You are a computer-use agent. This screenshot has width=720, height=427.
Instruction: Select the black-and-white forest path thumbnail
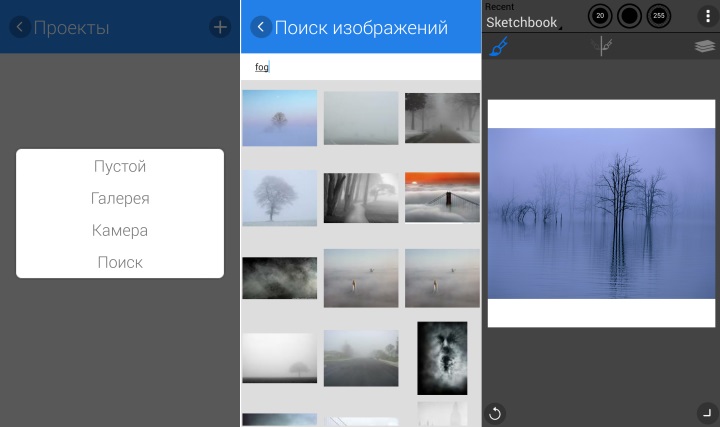click(x=361, y=198)
